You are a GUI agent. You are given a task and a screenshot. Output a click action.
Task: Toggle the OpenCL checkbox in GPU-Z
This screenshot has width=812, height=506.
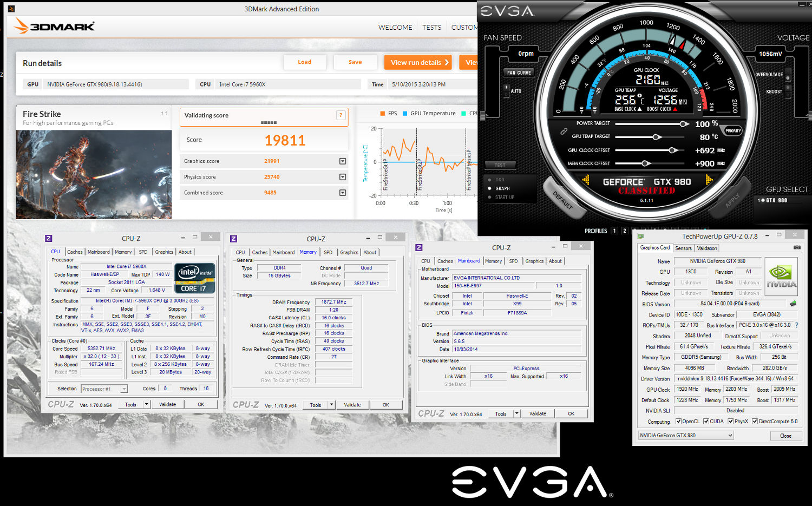pos(679,421)
